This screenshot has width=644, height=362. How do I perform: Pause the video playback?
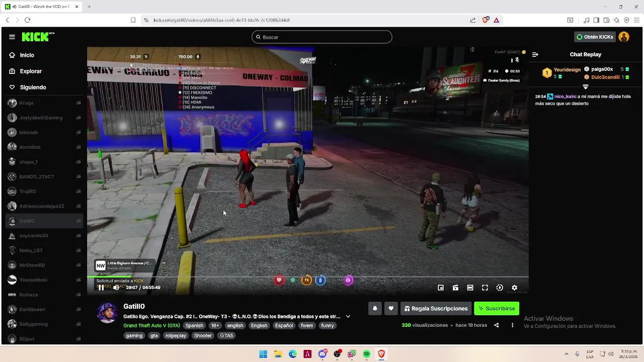[x=101, y=288]
